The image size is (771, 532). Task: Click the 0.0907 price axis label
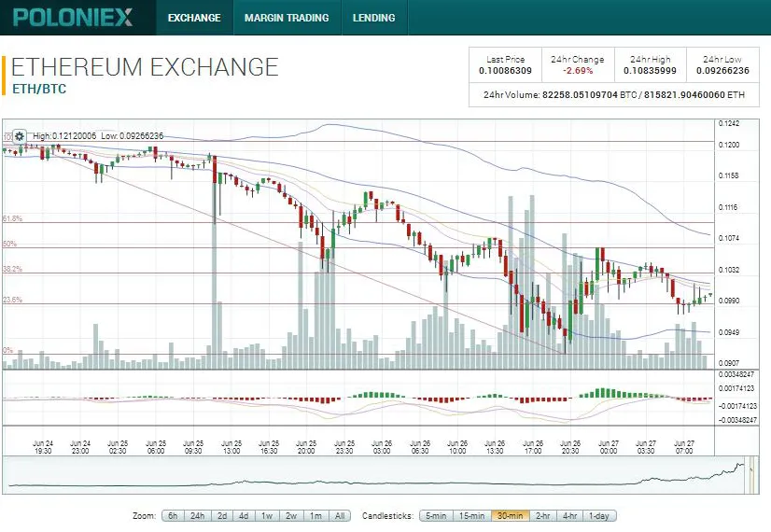729,363
